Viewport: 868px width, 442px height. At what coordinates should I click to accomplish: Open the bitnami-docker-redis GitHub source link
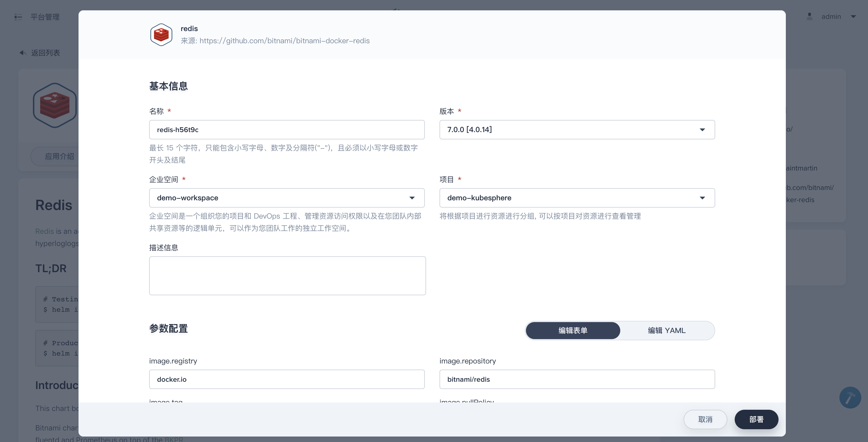click(284, 41)
